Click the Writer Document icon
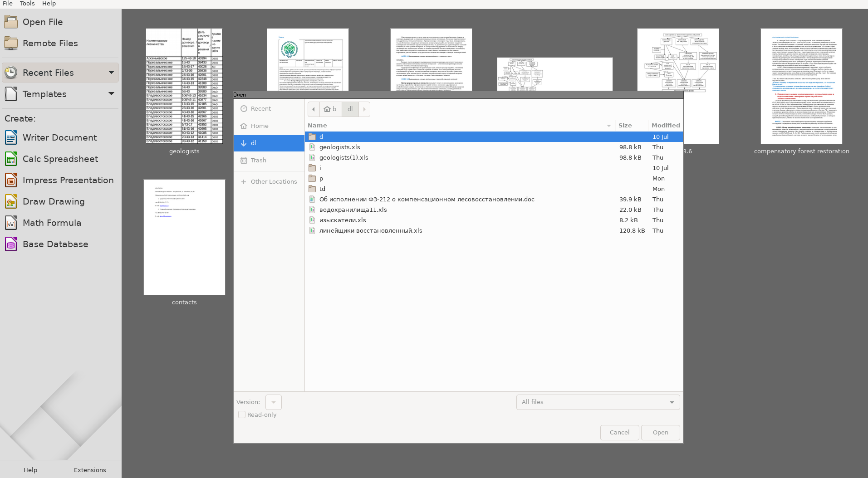The height and width of the screenshot is (478, 868). pyautogui.click(x=11, y=137)
